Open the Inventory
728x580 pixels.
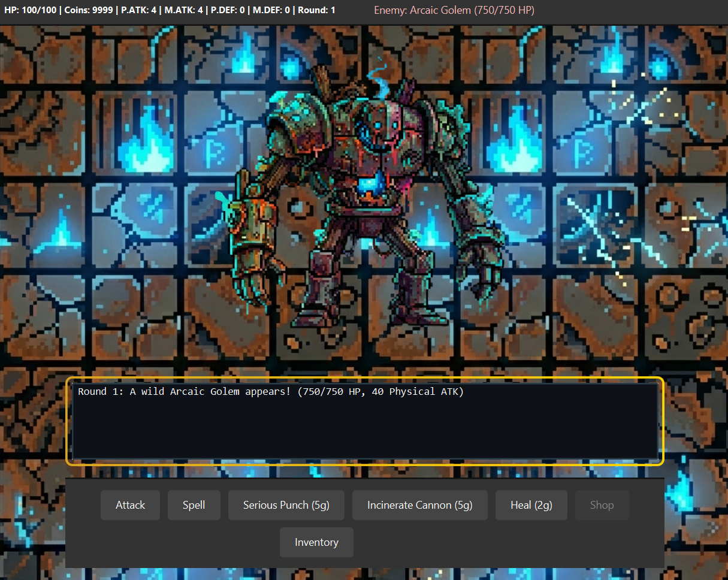[316, 542]
